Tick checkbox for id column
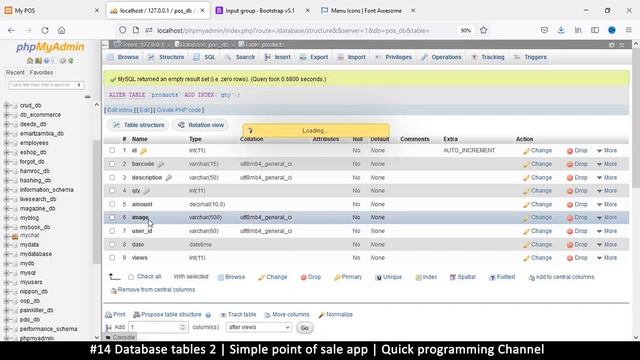This screenshot has height=360, width=640. coord(112,151)
